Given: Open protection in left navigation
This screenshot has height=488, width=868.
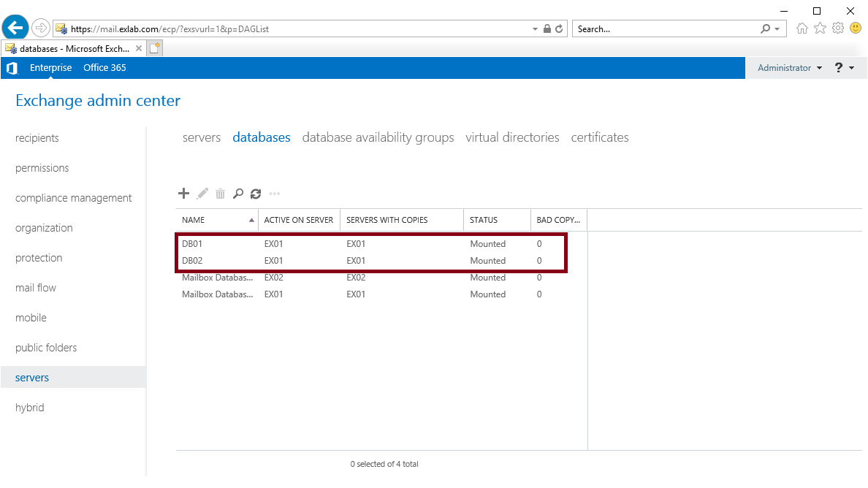Looking at the screenshot, I should pos(39,258).
